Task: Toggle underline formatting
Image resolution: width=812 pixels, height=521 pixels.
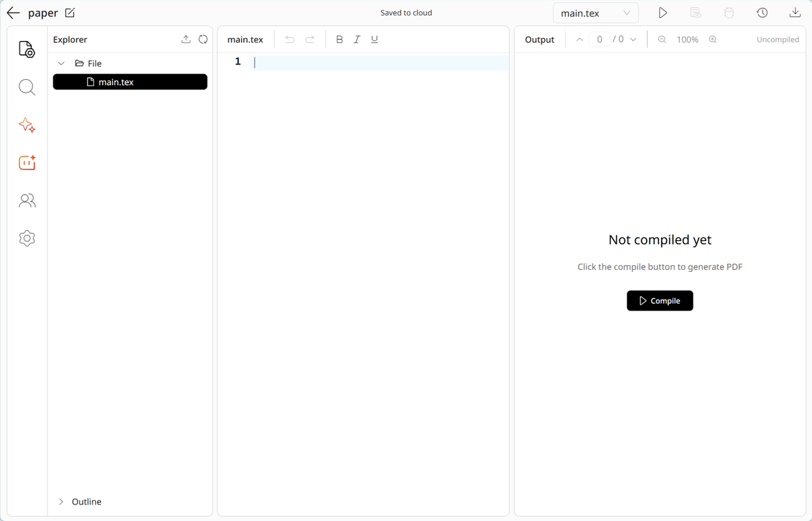Action: [374, 39]
